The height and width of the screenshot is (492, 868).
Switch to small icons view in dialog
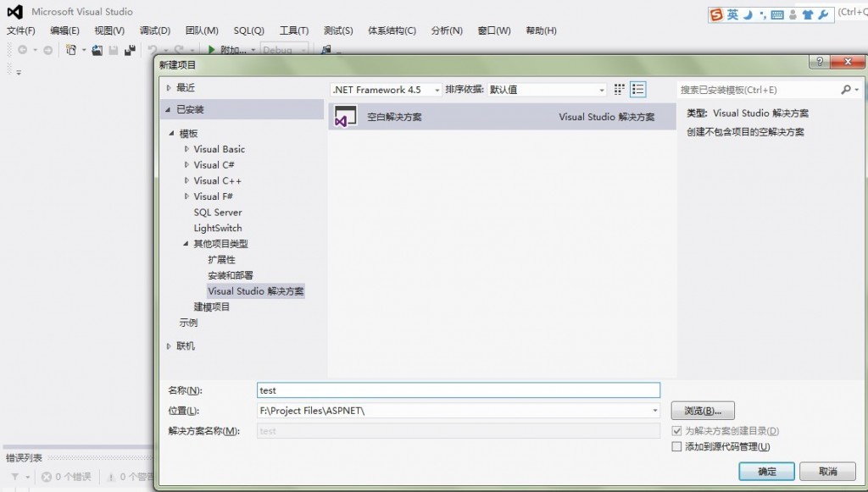619,89
